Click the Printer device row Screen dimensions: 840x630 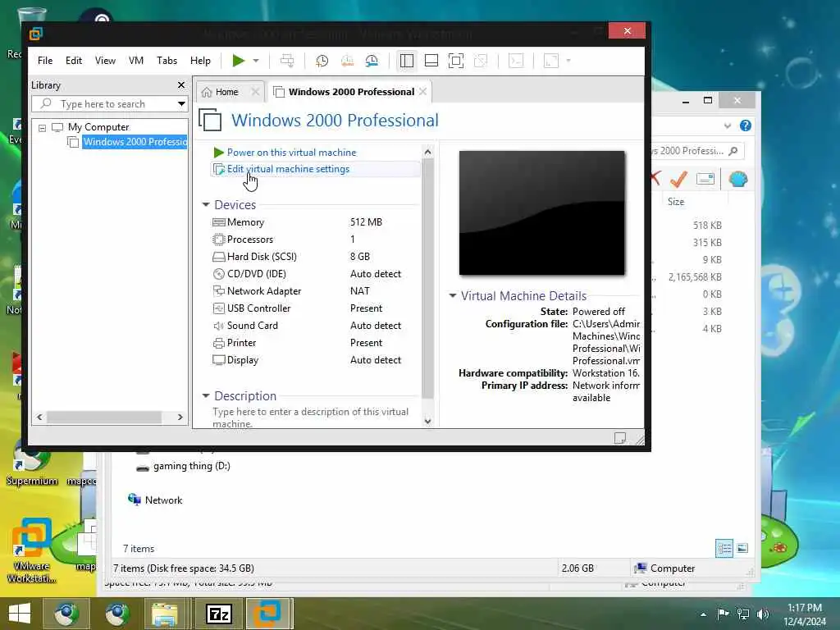313,343
